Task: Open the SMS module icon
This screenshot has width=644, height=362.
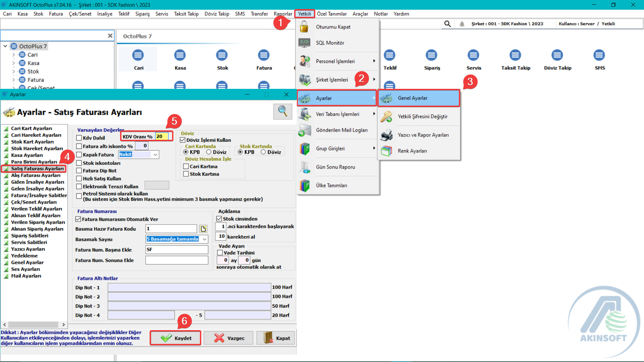Action: pos(599,55)
